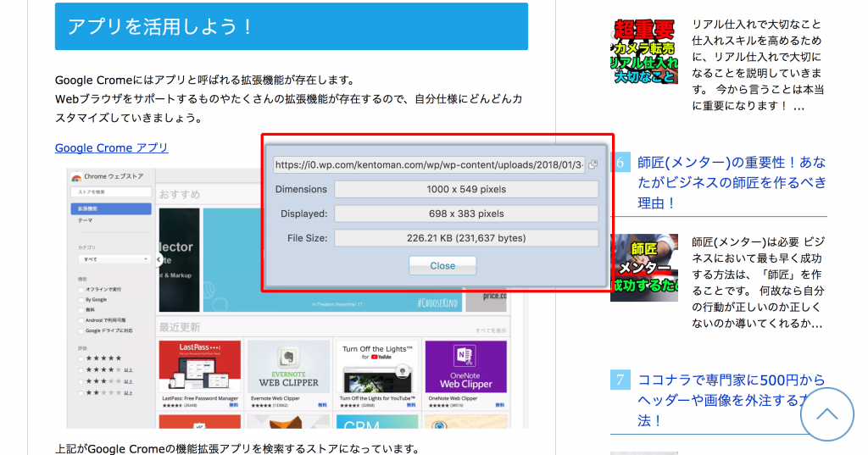Click the Close button in the popup
This screenshot has height=455, width=868.
click(x=442, y=266)
